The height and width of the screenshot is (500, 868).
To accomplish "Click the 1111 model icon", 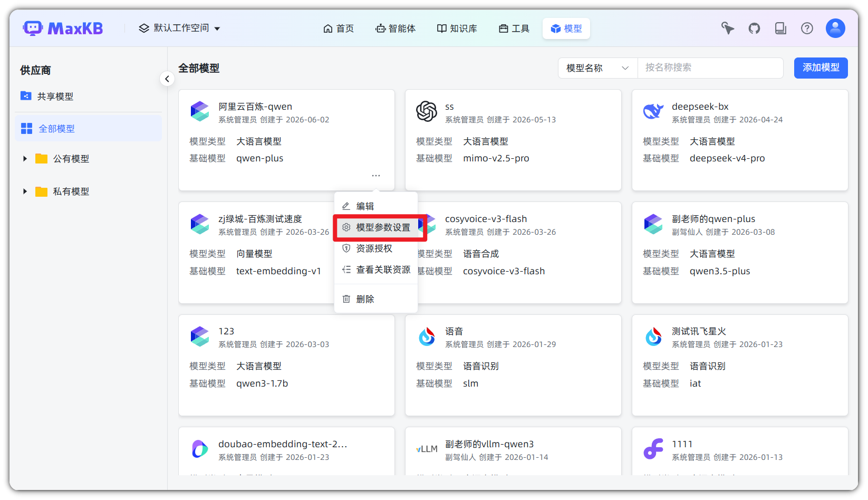I will coord(653,449).
